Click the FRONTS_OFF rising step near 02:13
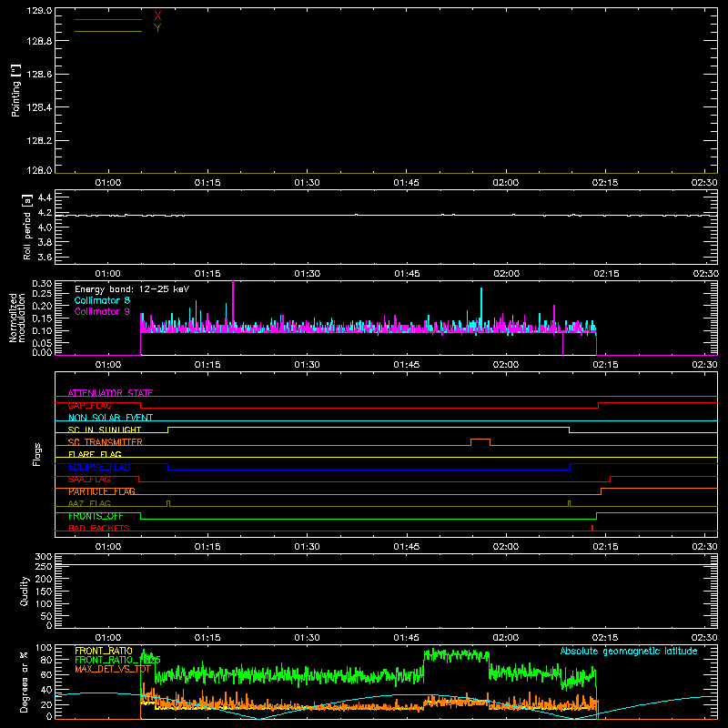Image resolution: width=728 pixels, height=728 pixels. click(597, 516)
